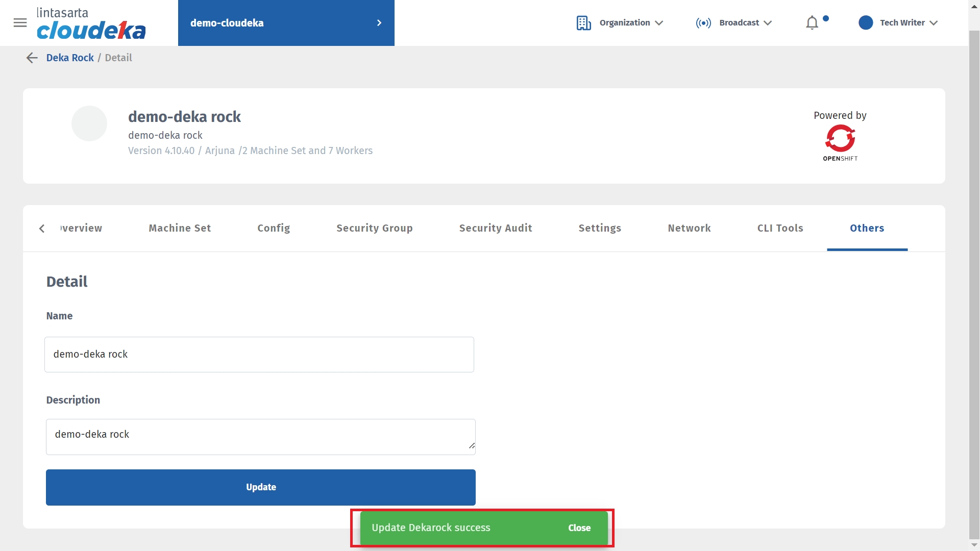
Task: Go to Deka Rock breadcrumb link
Action: [70, 58]
